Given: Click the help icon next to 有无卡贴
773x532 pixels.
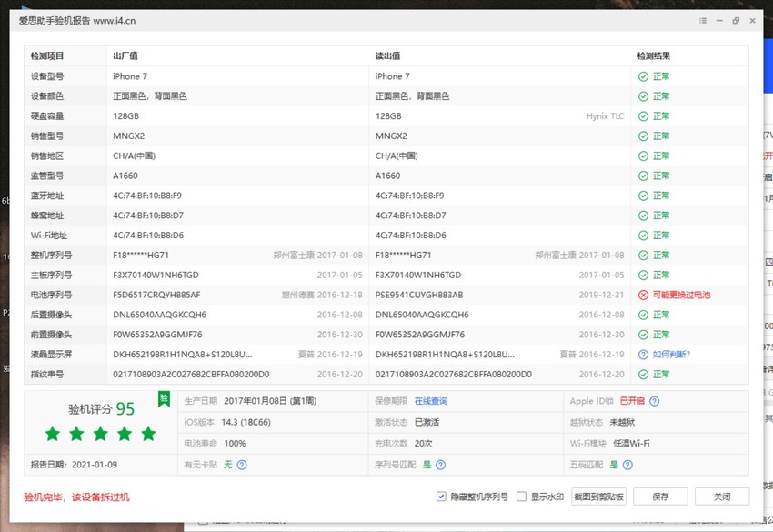Looking at the screenshot, I should [x=242, y=465].
